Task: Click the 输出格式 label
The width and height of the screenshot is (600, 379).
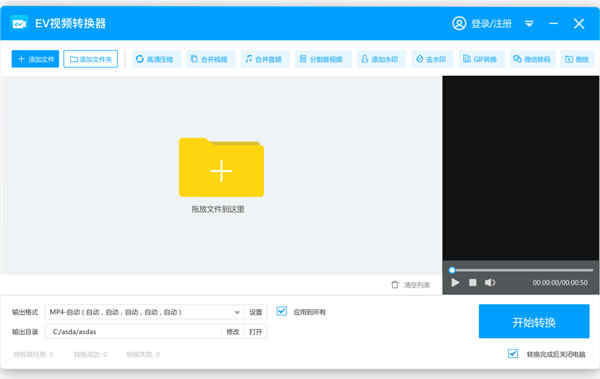Action: click(25, 312)
